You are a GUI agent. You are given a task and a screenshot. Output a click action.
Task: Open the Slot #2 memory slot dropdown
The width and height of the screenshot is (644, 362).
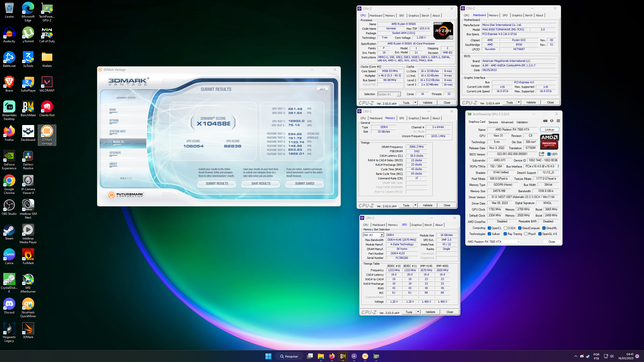(x=373, y=235)
